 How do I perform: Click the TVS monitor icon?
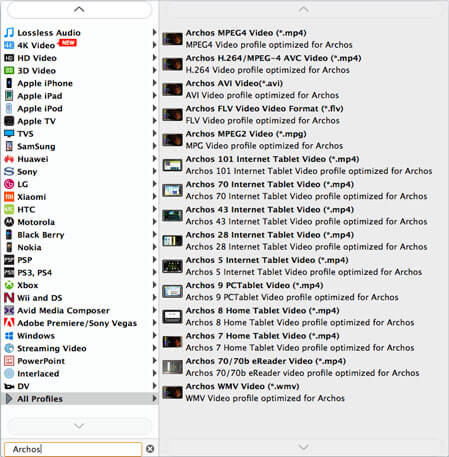[x=9, y=134]
